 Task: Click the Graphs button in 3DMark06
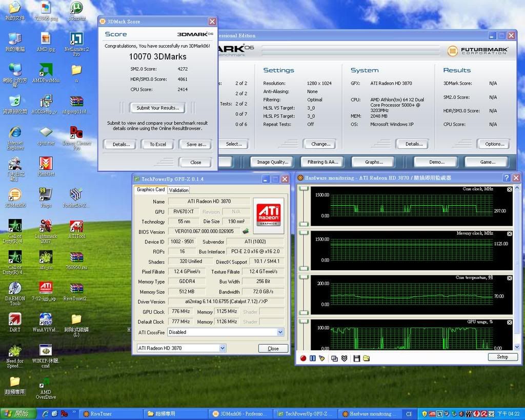(374, 162)
